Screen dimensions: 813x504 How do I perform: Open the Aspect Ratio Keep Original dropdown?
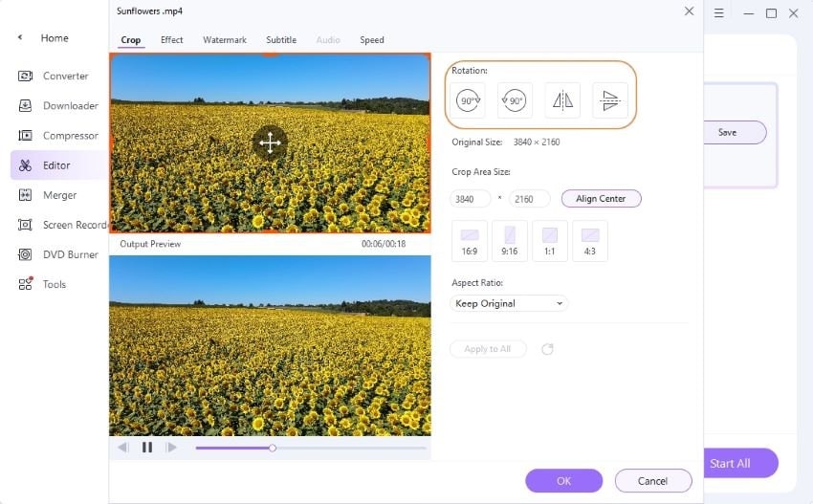[x=509, y=303]
